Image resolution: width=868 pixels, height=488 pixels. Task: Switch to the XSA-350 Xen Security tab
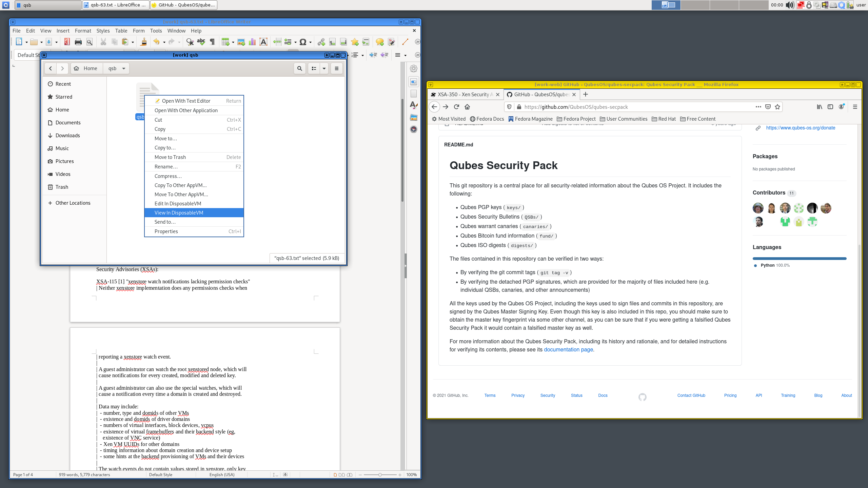point(463,95)
